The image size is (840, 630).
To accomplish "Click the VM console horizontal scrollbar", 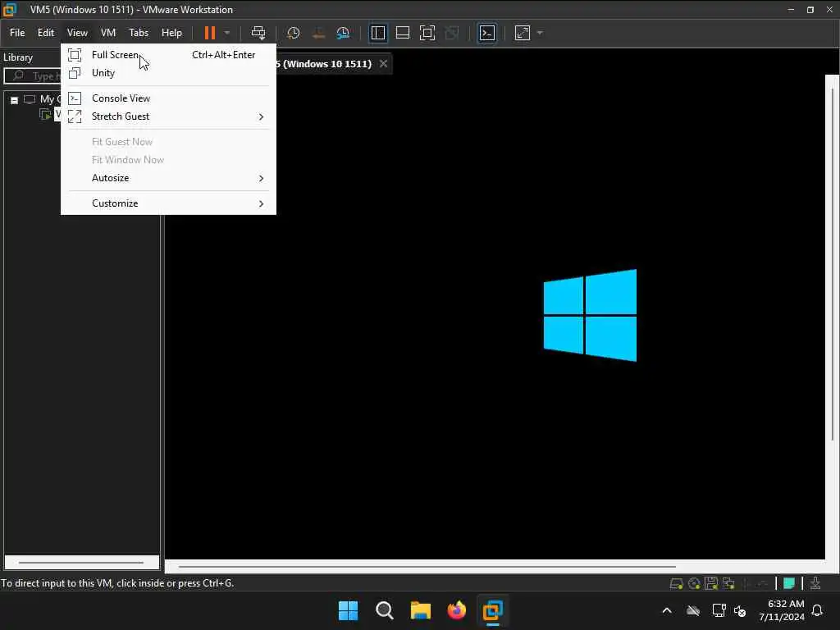I will (x=427, y=566).
